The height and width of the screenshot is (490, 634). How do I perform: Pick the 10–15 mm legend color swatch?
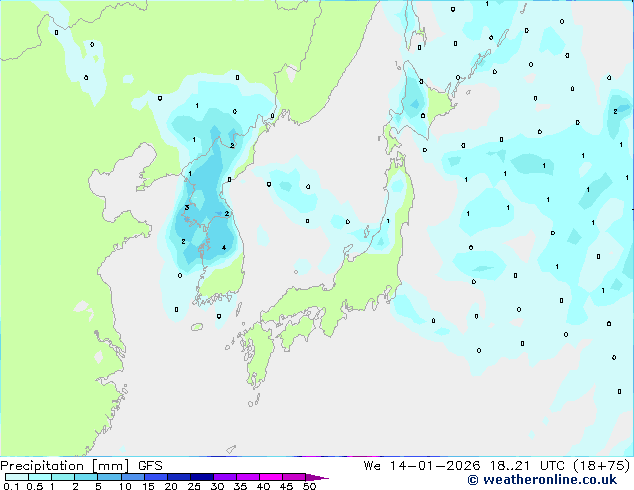[132, 477]
